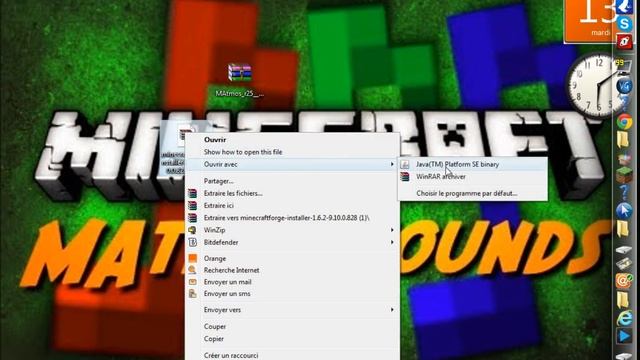640x360 pixels.
Task: Select Extraire vers minecraftforge-installer folder option
Action: [291, 218]
